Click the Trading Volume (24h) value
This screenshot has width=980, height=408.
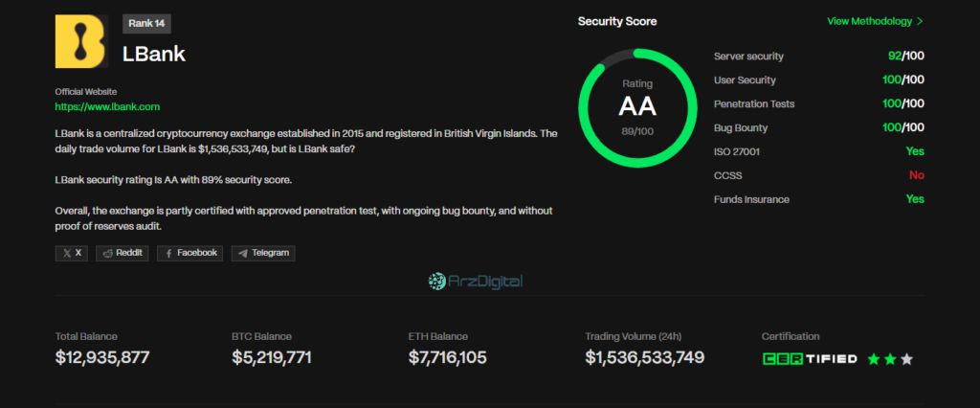(x=644, y=357)
